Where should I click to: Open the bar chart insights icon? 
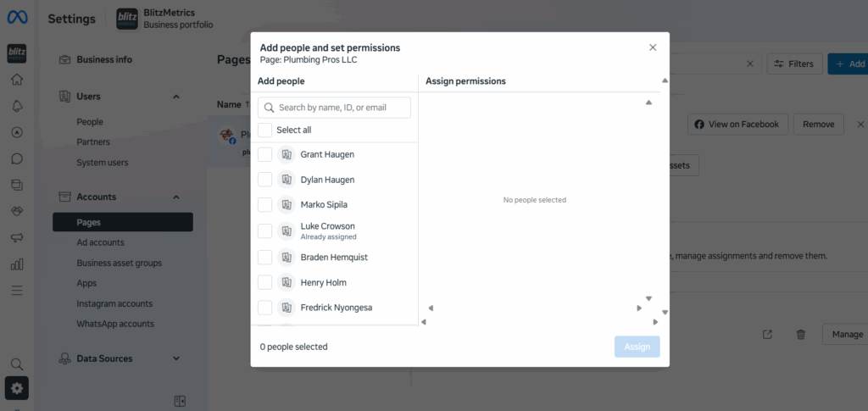pyautogui.click(x=17, y=264)
